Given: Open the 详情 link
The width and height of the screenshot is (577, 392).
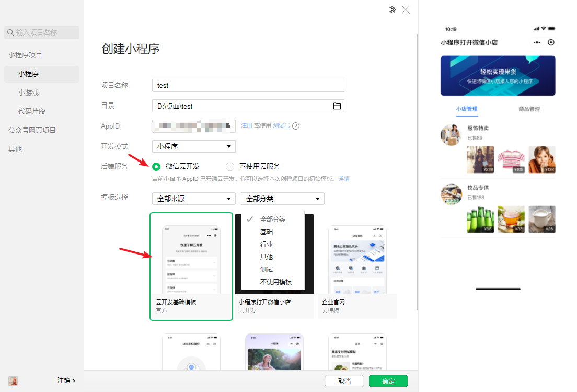Looking at the screenshot, I should click(x=344, y=179).
